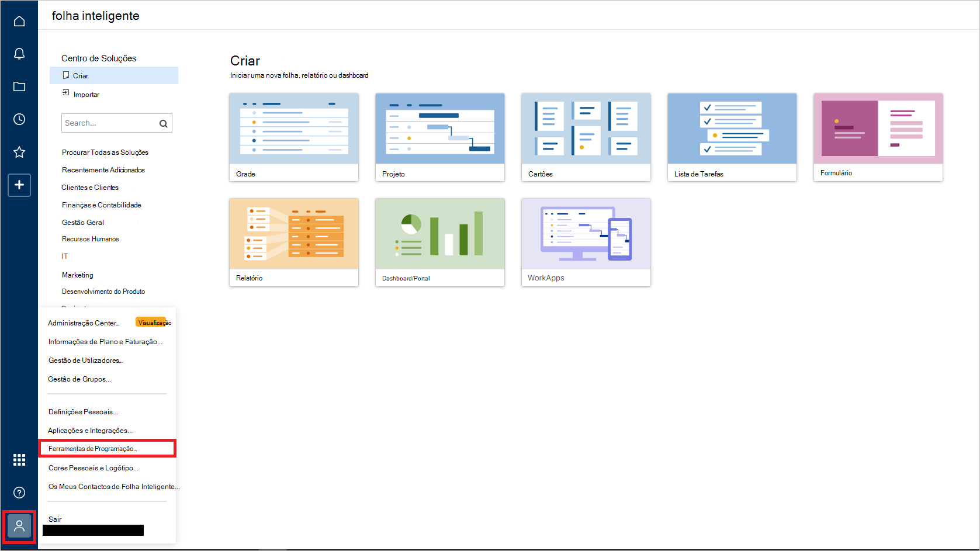Click the account profile icon

[x=19, y=526]
